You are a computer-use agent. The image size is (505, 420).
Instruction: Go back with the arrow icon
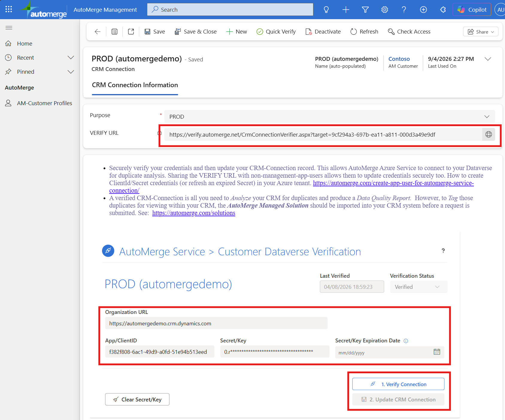click(x=98, y=32)
